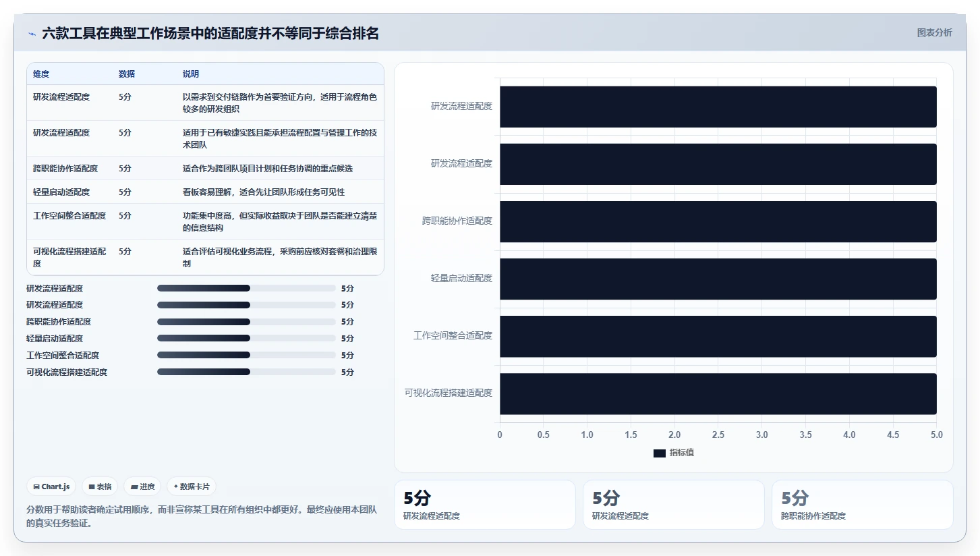Click the 轻量启动适配度 chart axis label
980x556 pixels.
tap(461, 278)
